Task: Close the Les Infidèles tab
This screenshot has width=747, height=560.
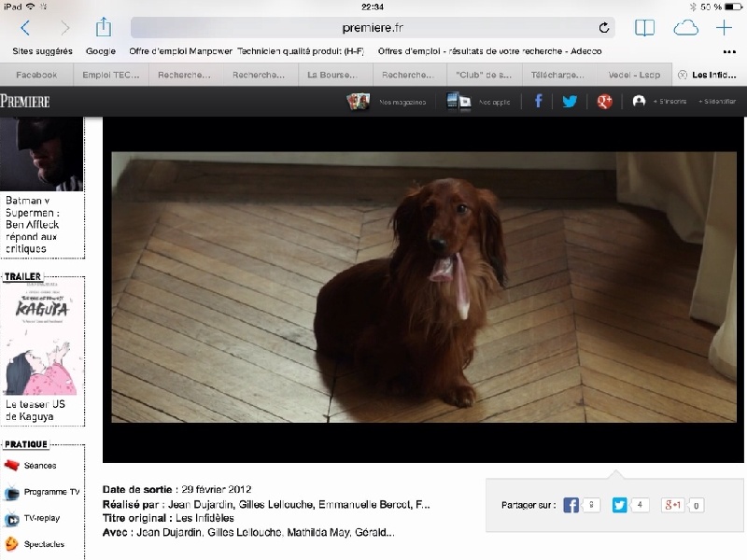Action: click(682, 75)
